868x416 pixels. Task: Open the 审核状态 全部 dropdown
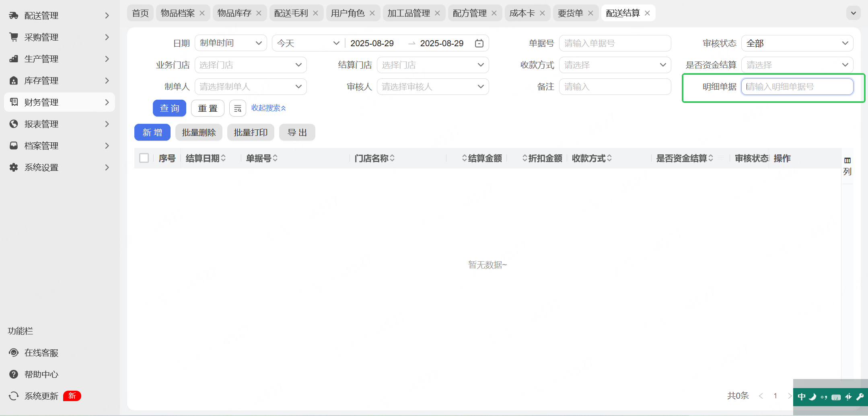tap(797, 43)
